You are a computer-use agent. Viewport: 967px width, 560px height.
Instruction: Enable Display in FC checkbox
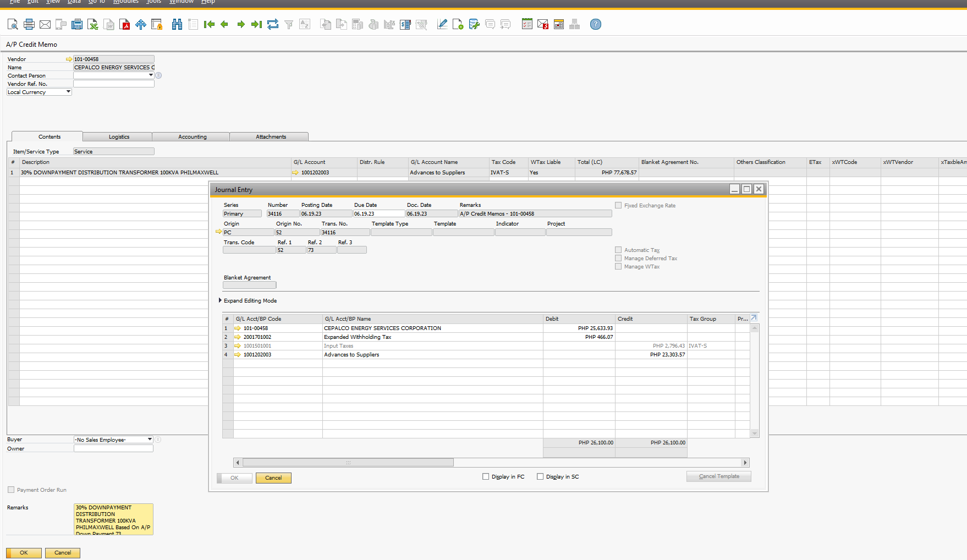(x=486, y=476)
